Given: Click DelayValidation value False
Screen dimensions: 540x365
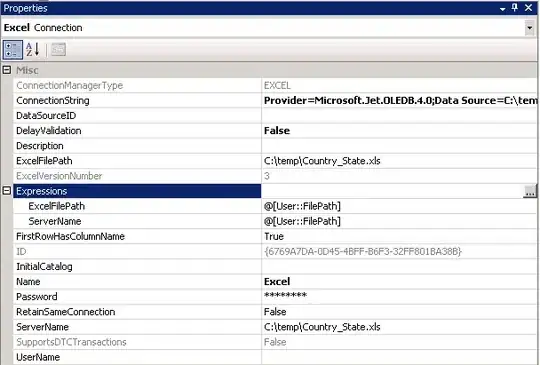Looking at the screenshot, I should [277, 131].
